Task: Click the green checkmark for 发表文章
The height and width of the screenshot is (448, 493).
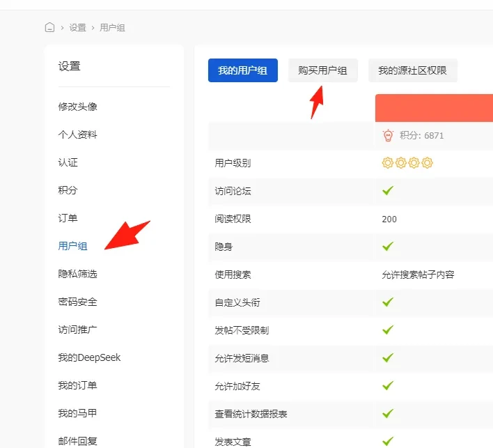Action: click(388, 441)
